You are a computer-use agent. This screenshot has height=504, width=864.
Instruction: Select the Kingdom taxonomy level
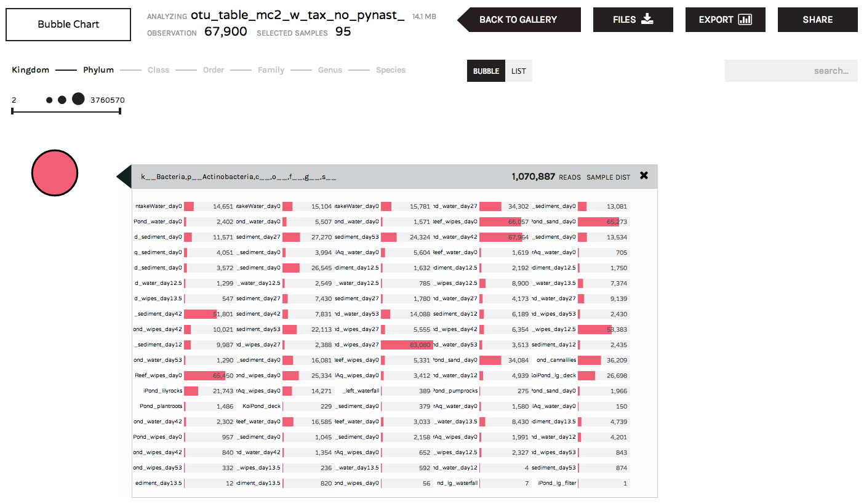[31, 70]
